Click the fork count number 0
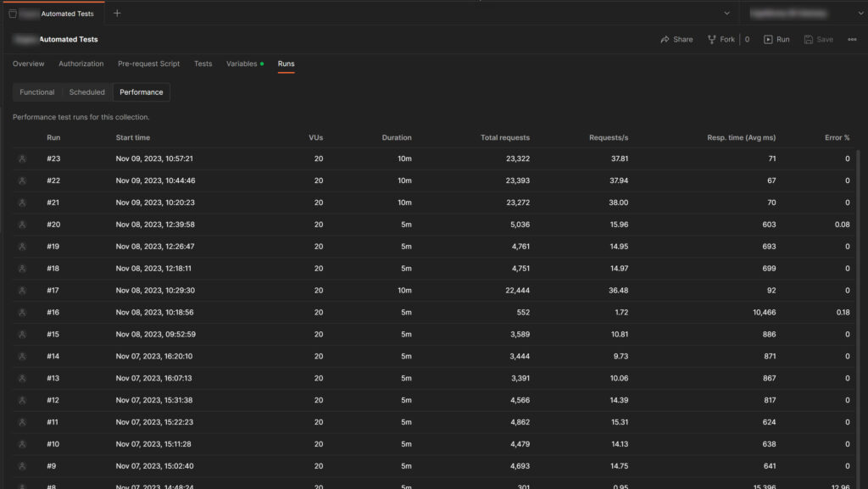 coord(747,40)
